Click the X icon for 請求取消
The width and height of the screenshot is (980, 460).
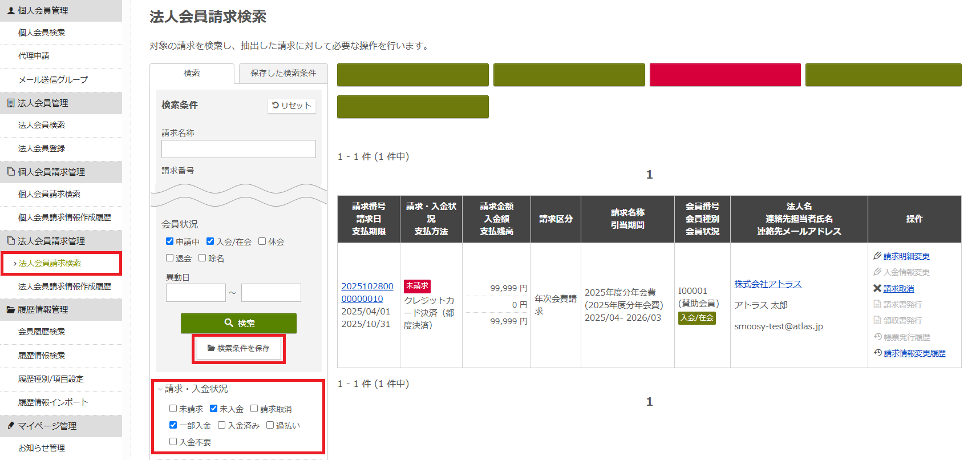point(877,288)
